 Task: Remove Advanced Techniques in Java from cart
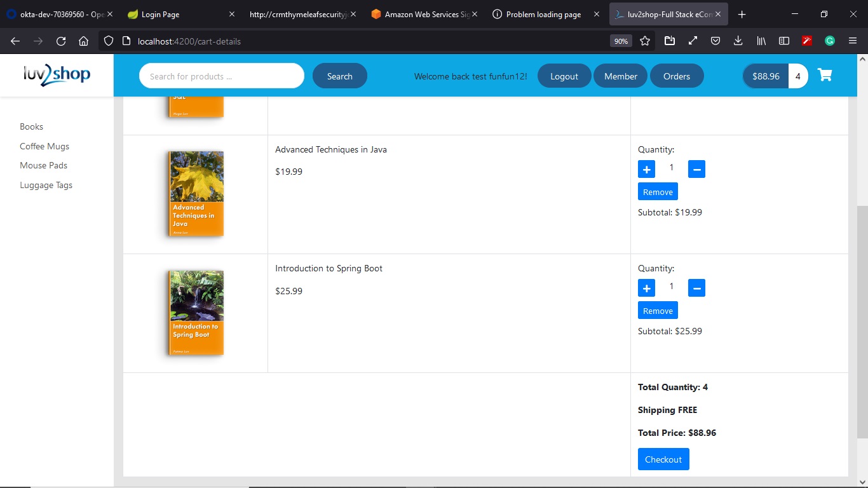click(x=658, y=192)
